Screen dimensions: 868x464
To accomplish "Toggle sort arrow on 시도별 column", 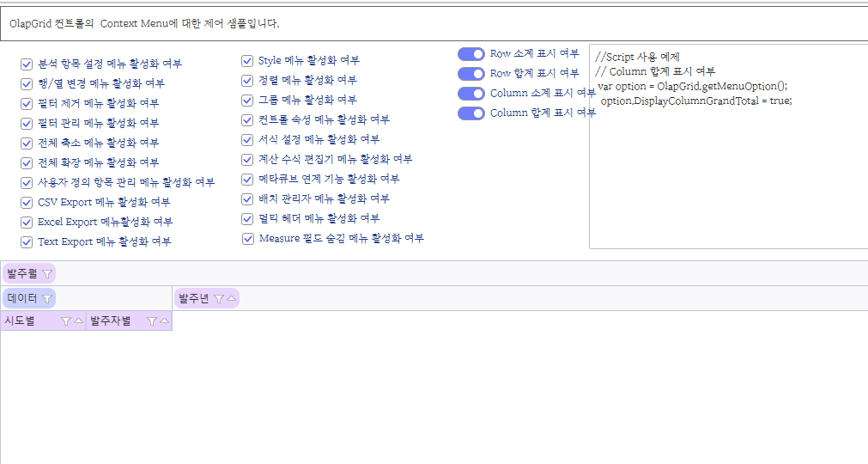I will pos(78,321).
